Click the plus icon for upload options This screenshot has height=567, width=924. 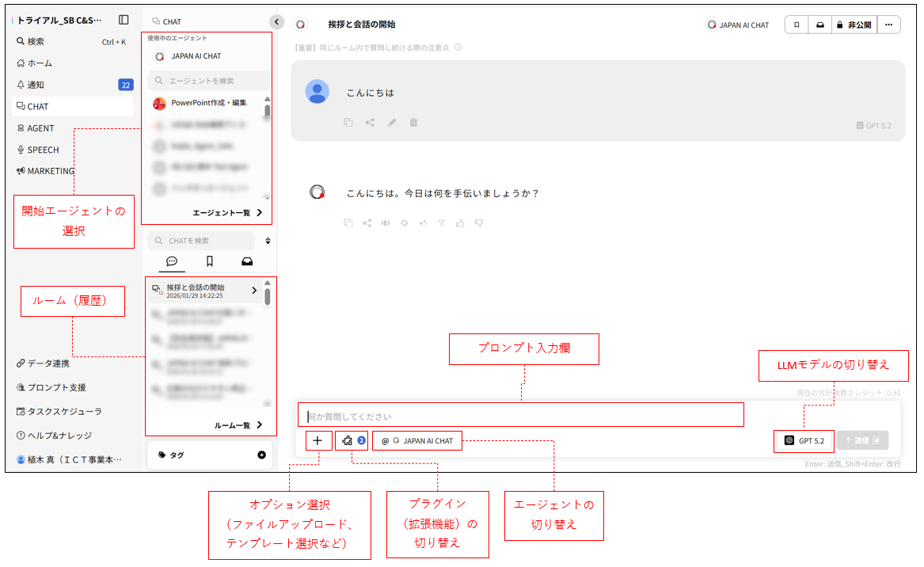(318, 440)
